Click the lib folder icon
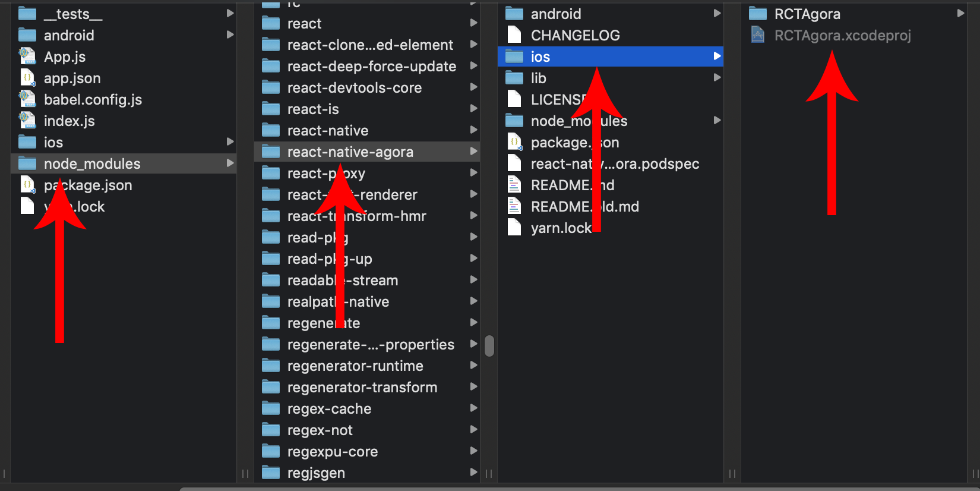980x491 pixels. pos(514,78)
